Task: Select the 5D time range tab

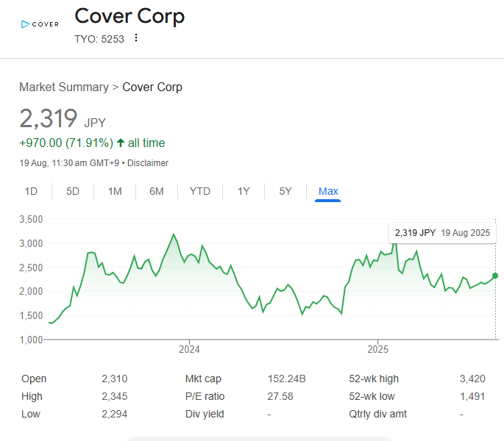Action: point(73,191)
